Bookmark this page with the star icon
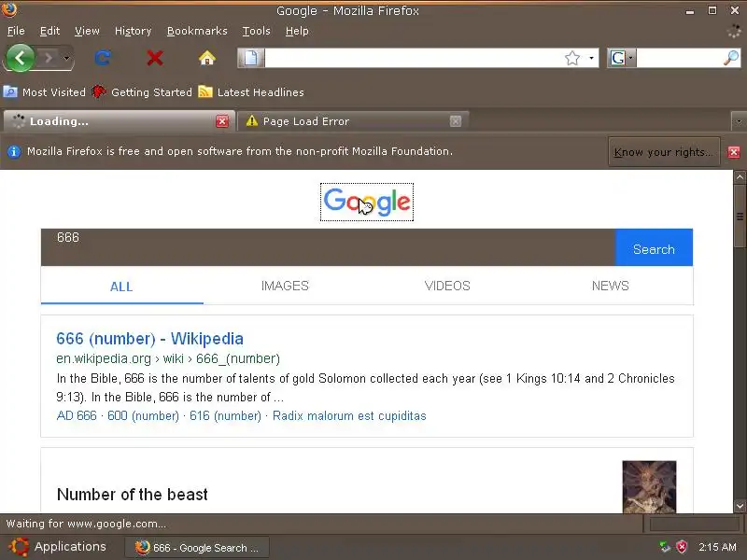 coord(572,58)
